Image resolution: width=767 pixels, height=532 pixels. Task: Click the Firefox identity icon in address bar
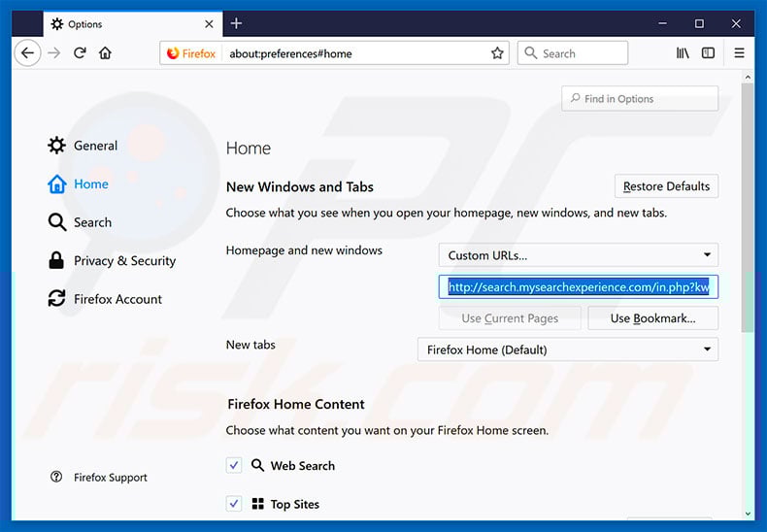point(191,53)
